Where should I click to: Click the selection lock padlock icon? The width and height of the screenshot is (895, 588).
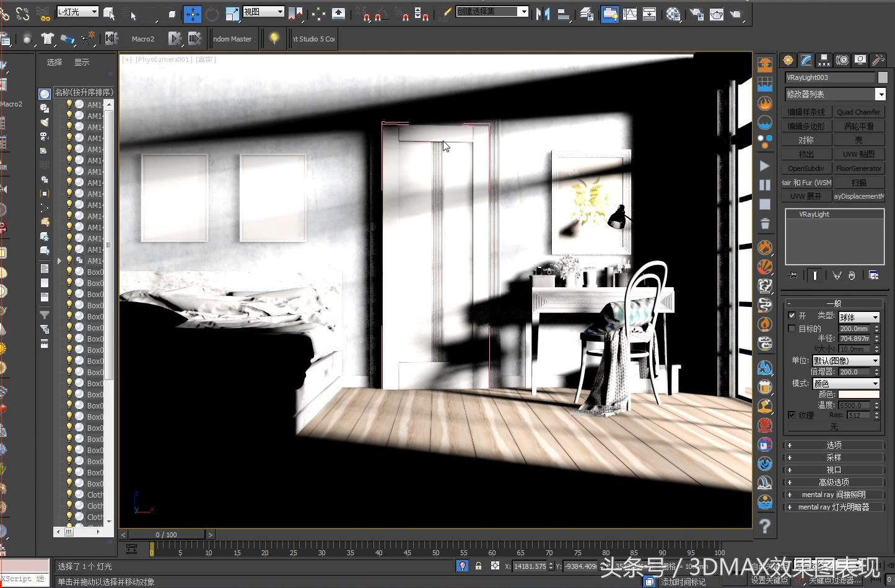click(x=478, y=566)
